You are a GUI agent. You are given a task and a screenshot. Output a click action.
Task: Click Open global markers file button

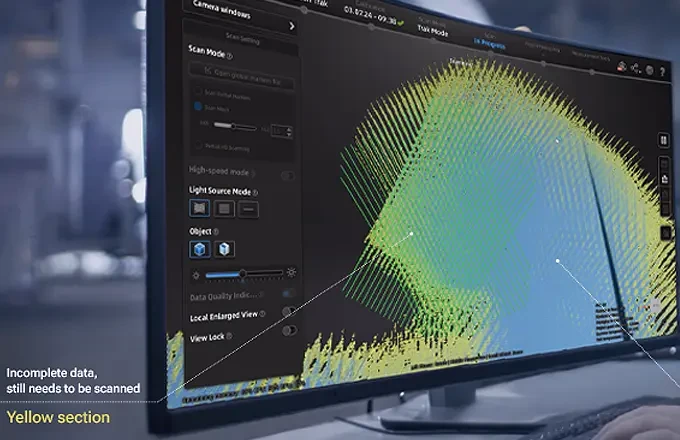coord(242,77)
